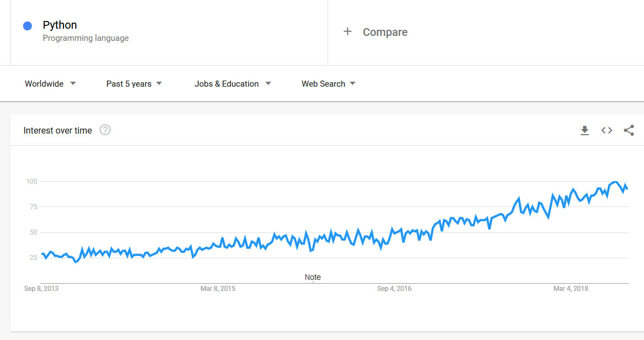Download the Interest over time data

[x=584, y=131]
